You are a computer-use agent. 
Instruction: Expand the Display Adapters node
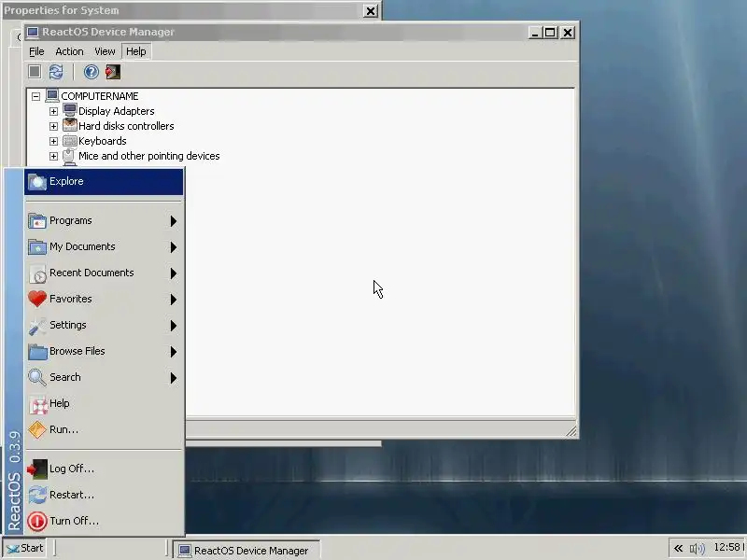tap(53, 111)
